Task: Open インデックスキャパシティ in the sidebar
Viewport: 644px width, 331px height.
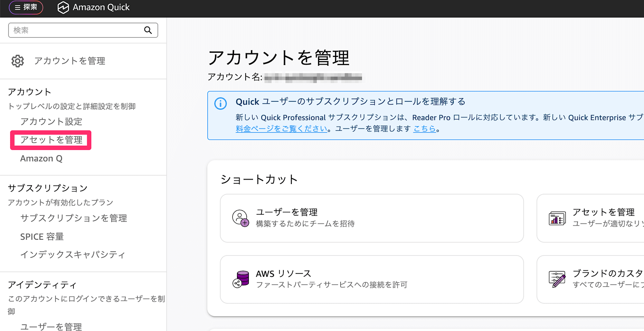Action: (72, 255)
